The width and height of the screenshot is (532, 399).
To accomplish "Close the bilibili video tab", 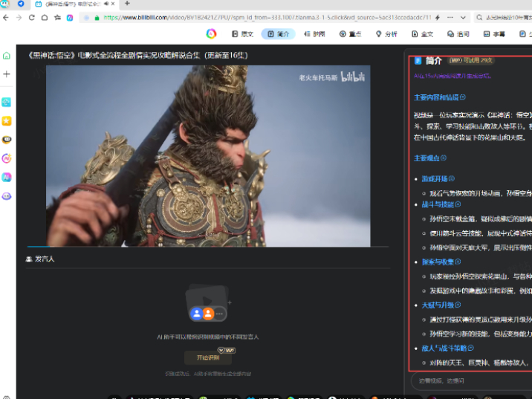I will click(x=113, y=4).
